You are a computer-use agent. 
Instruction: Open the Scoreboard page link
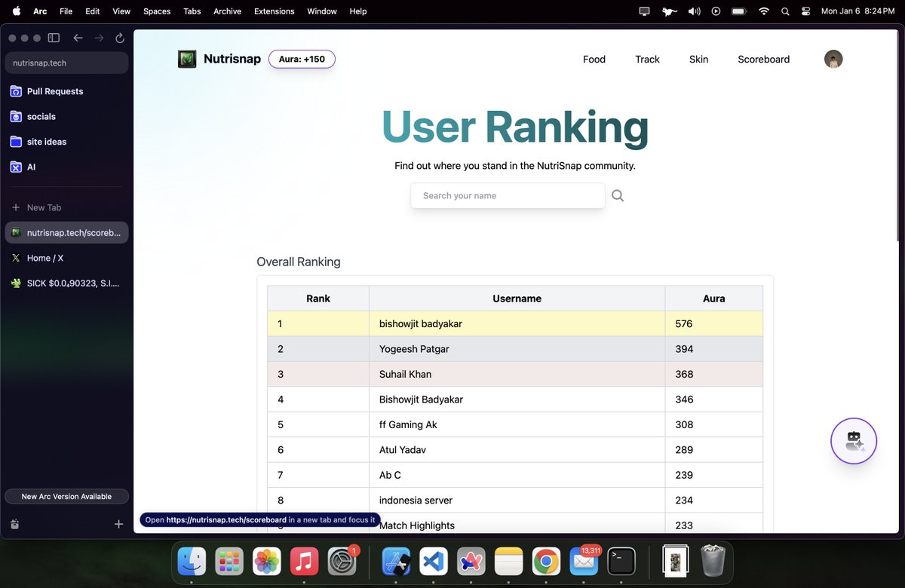[764, 59]
